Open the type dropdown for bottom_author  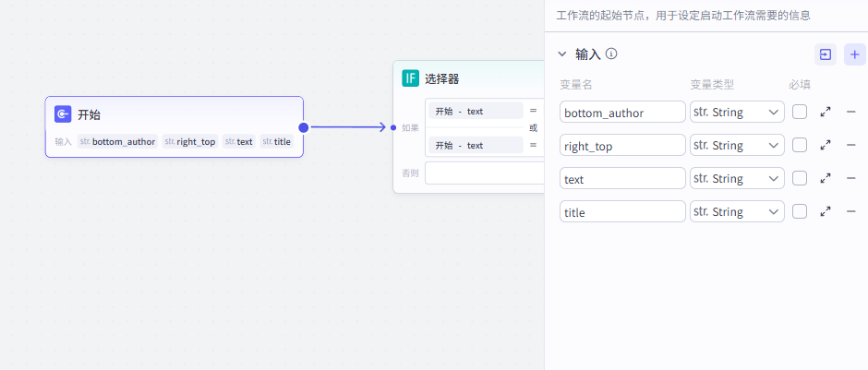tap(737, 112)
